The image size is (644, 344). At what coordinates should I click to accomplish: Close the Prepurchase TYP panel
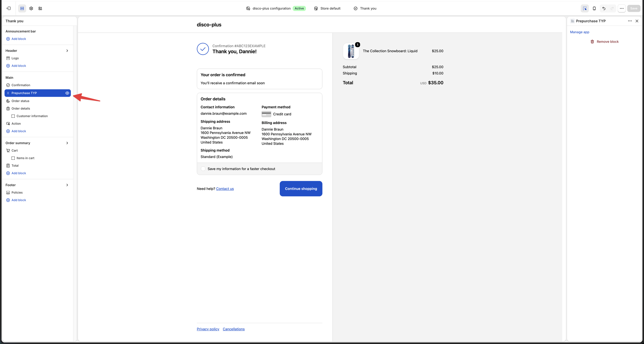(x=637, y=21)
